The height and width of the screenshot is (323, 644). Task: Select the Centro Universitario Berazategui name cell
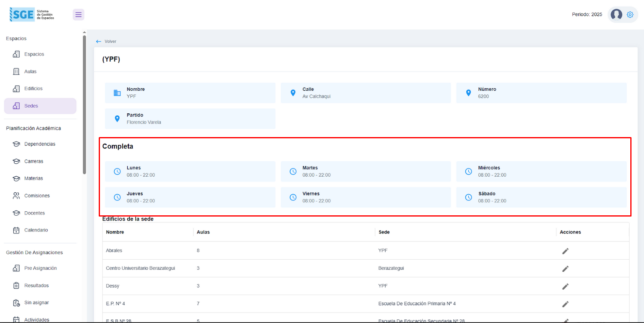click(140, 268)
